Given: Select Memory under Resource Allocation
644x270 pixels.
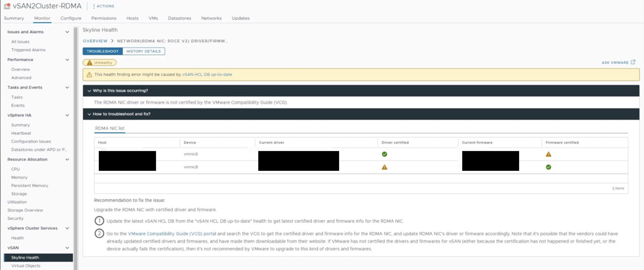Looking at the screenshot, I should pyautogui.click(x=19, y=178).
